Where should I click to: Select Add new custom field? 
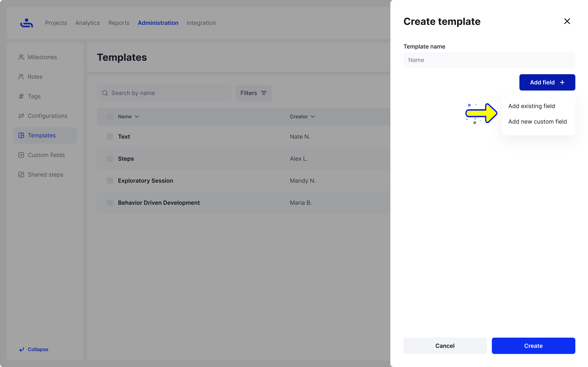coord(537,122)
